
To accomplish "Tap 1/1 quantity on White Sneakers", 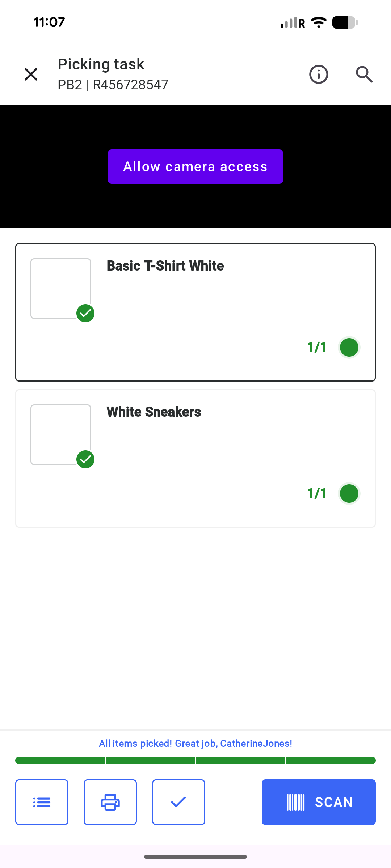I will click(317, 493).
